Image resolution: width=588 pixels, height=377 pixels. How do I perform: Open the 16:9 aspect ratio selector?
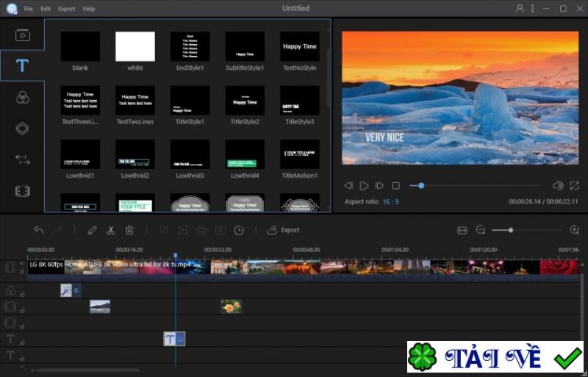(390, 201)
